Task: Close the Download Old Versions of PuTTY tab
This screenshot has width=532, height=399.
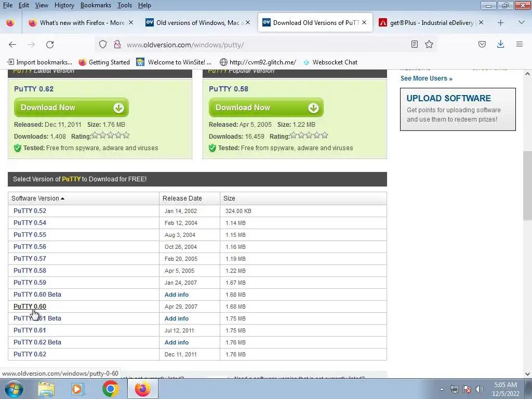Action: pos(364,22)
